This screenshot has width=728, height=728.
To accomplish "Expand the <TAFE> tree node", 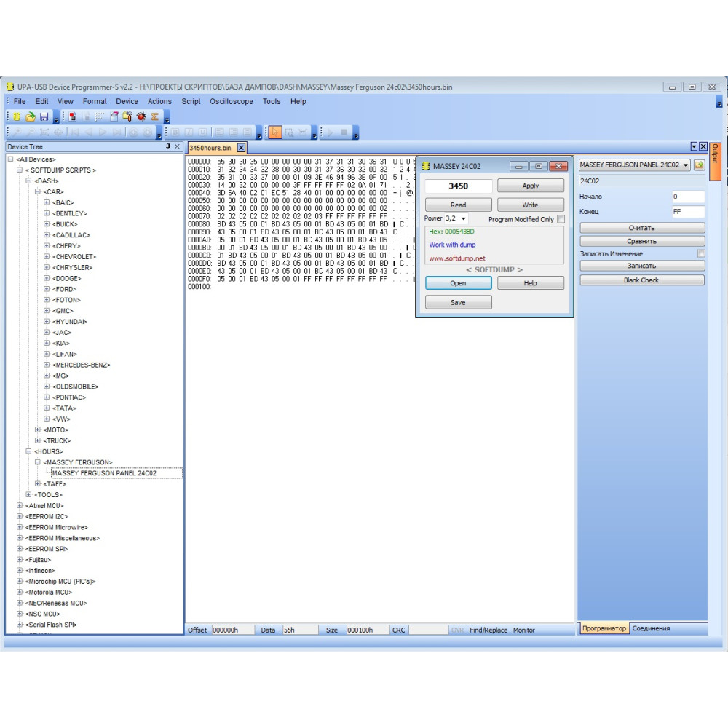I will coord(38,483).
